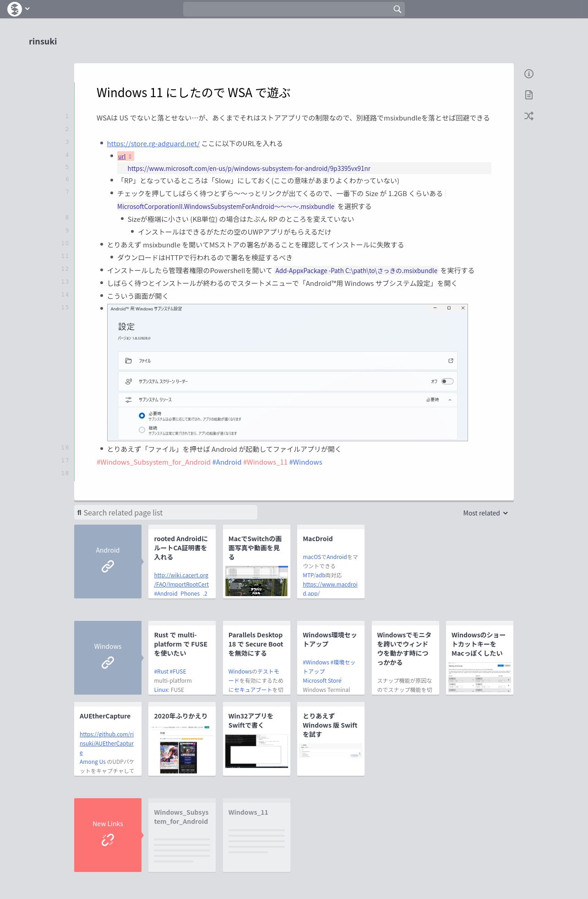Open the Scrapbox logo menu
Image resolution: width=588 pixels, height=899 pixels.
tap(15, 9)
